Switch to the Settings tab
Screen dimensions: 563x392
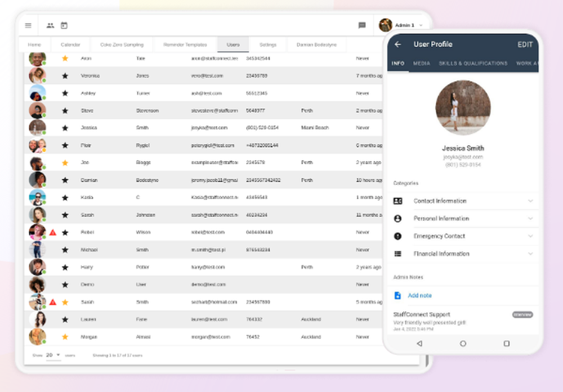(x=268, y=44)
